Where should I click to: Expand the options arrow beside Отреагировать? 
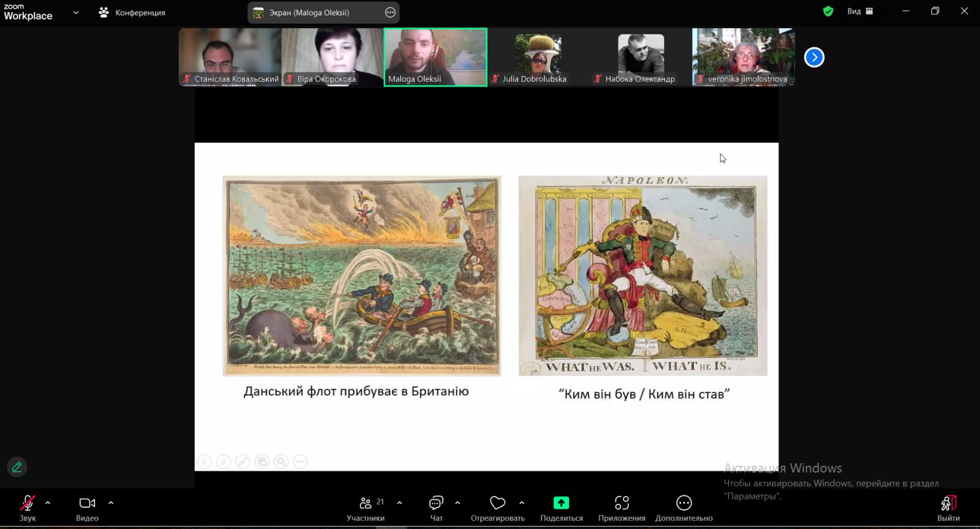(522, 503)
